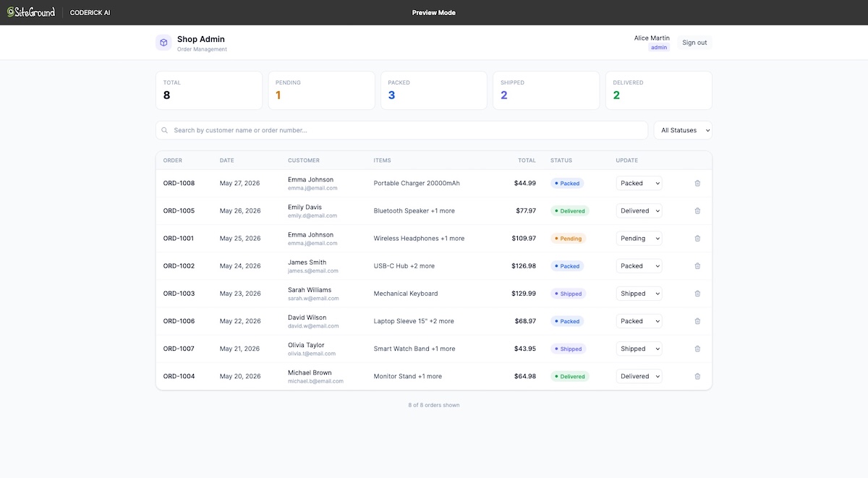Image resolution: width=868 pixels, height=478 pixels.
Task: Open the All Statuses filter dropdown
Action: pyautogui.click(x=683, y=130)
